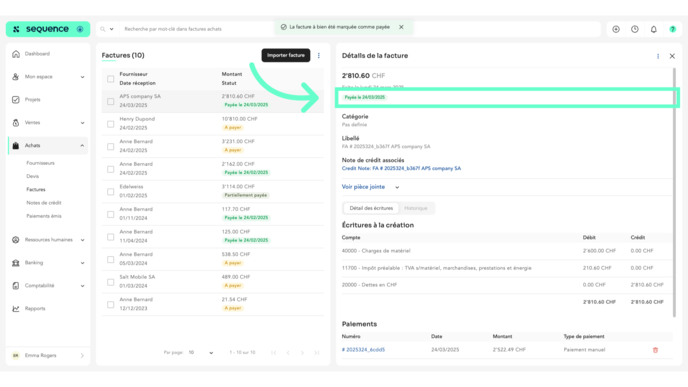The image size is (688, 387).
Task: Open the search filter dropdown arrow
Action: [111, 29]
